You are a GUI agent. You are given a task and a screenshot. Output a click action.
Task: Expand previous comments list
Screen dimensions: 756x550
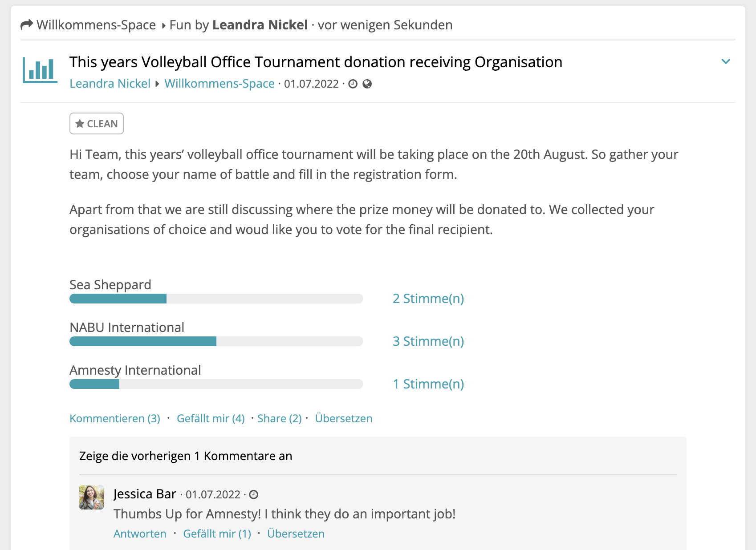coord(186,456)
